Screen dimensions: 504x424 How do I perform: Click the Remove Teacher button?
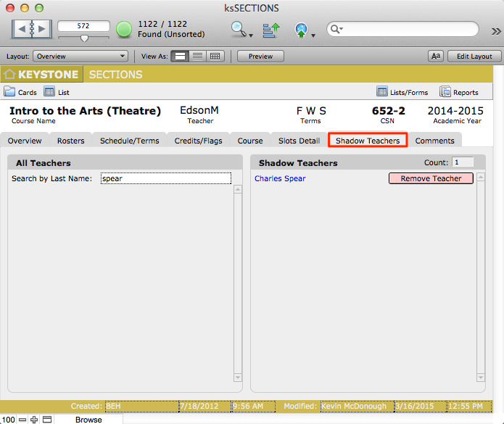(431, 178)
